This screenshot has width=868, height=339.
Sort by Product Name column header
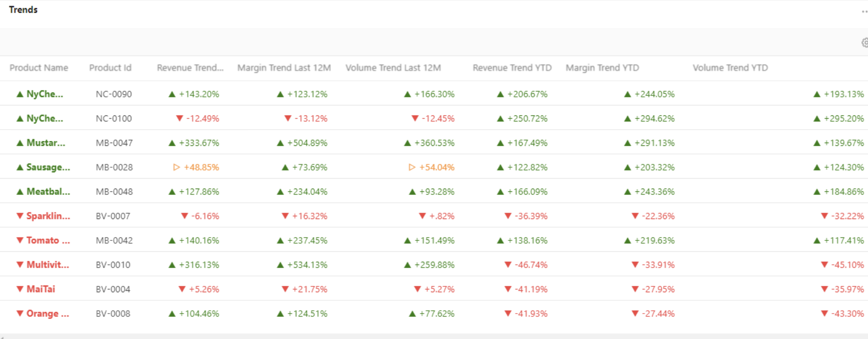tap(39, 68)
